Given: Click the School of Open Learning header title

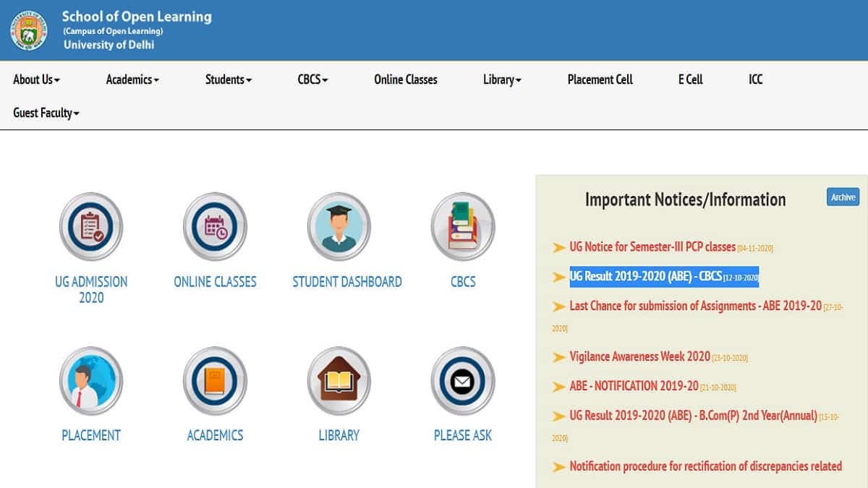Looking at the screenshot, I should tap(137, 17).
